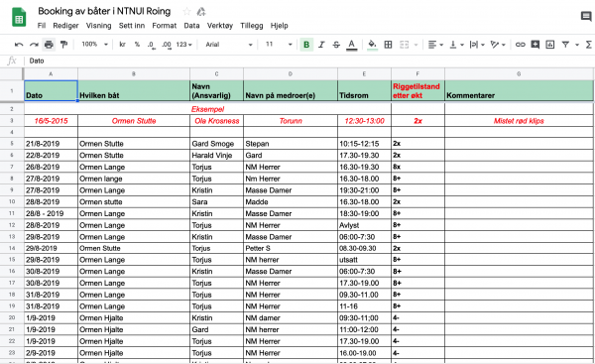595x364 pixels.
Task: Click the undo arrow
Action: 19,45
